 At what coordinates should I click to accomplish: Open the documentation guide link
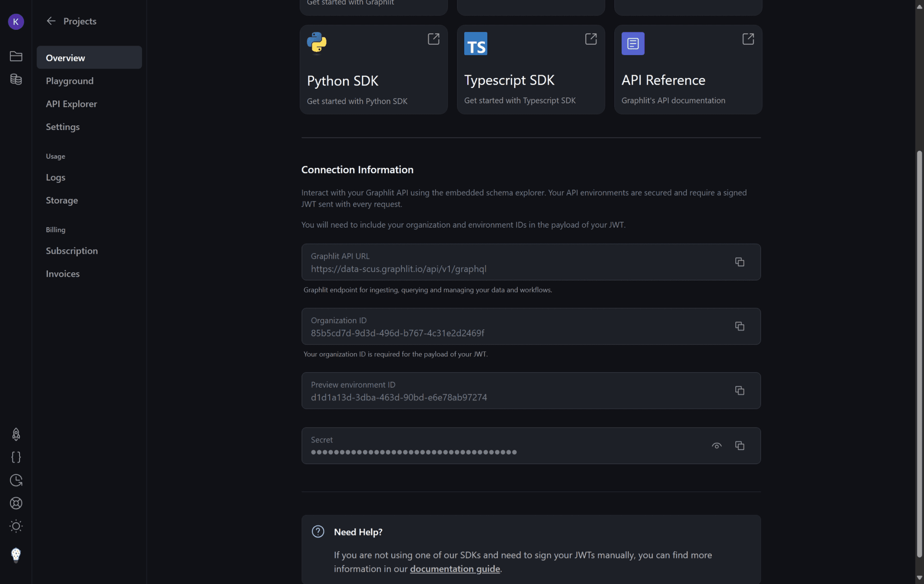pos(454,569)
